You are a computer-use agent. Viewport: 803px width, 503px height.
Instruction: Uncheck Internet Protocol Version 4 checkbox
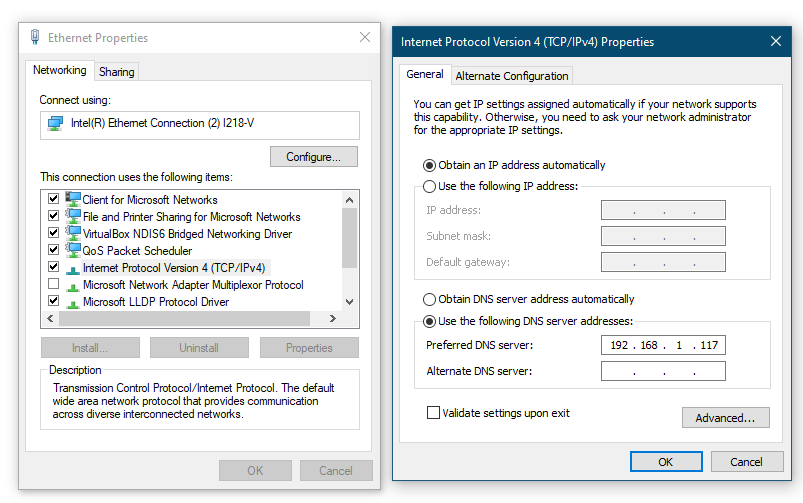[53, 266]
